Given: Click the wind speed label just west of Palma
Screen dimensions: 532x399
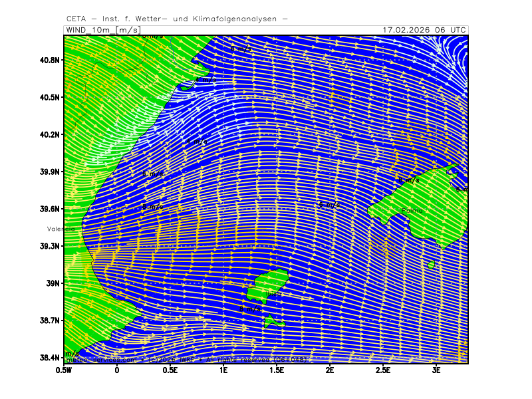Looking at the screenshot, I should (x=329, y=205).
